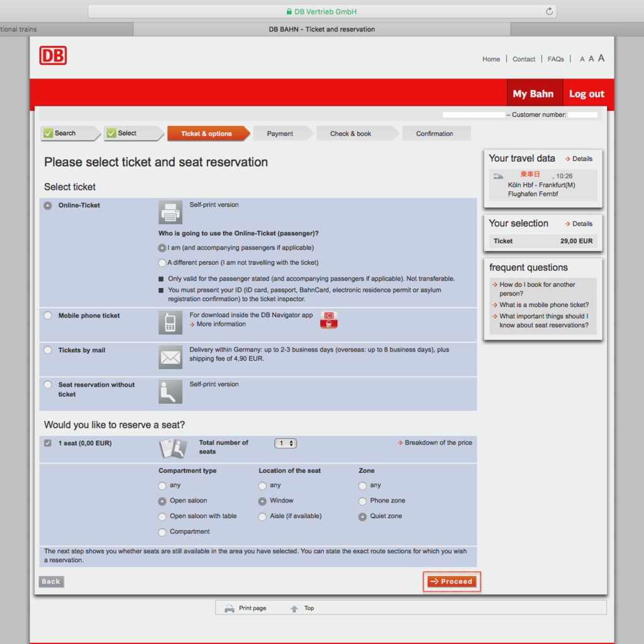Click Log out
Image resolution: width=644 pixels, height=644 pixels.
587,94
